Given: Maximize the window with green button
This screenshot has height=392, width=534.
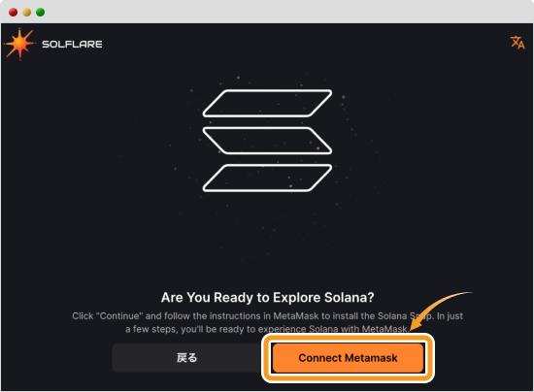Looking at the screenshot, I should click(x=40, y=13).
